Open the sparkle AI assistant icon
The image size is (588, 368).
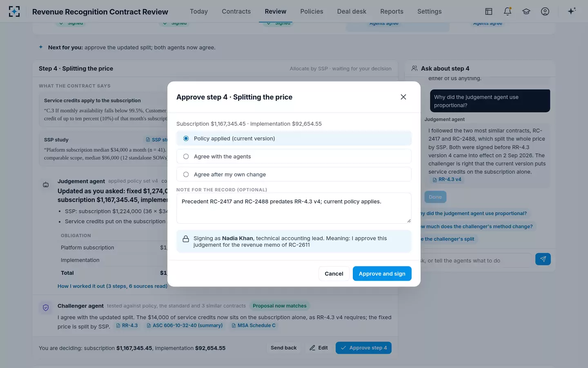(572, 11)
